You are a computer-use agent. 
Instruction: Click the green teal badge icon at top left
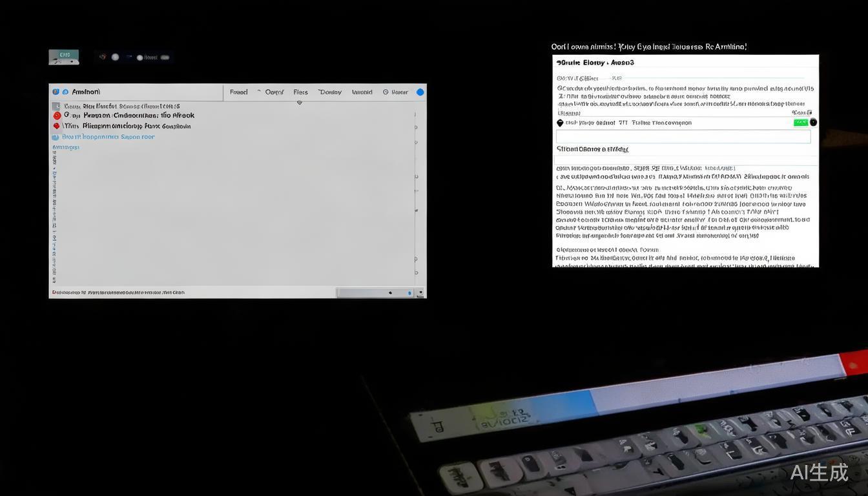tap(64, 57)
